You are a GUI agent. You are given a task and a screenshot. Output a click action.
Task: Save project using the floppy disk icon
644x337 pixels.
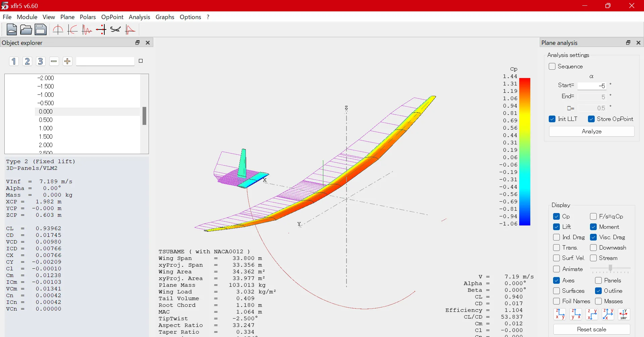point(41,30)
